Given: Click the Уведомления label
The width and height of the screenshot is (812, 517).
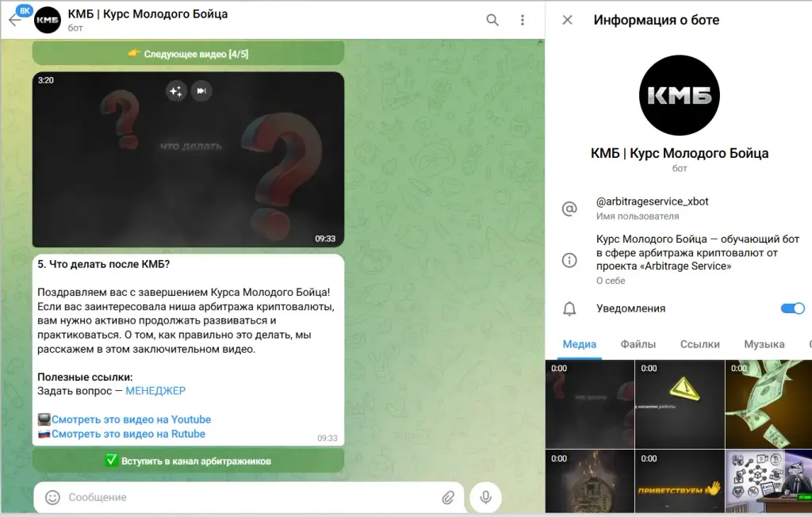Looking at the screenshot, I should tap(630, 308).
